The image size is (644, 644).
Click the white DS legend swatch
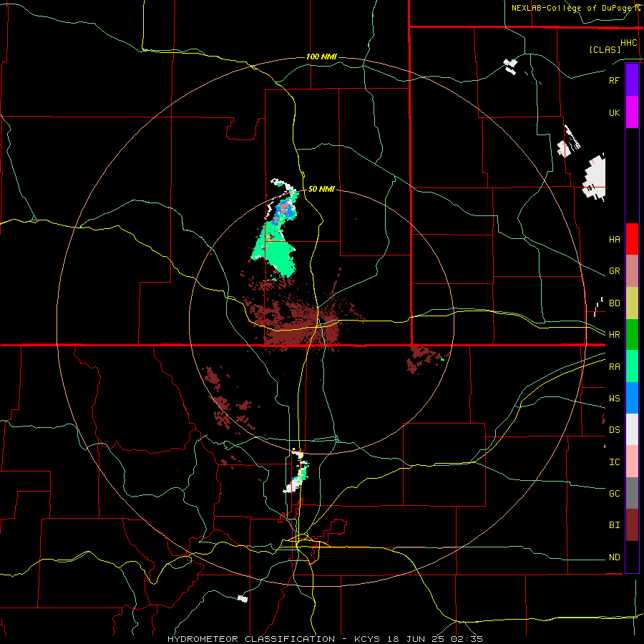[632, 429]
